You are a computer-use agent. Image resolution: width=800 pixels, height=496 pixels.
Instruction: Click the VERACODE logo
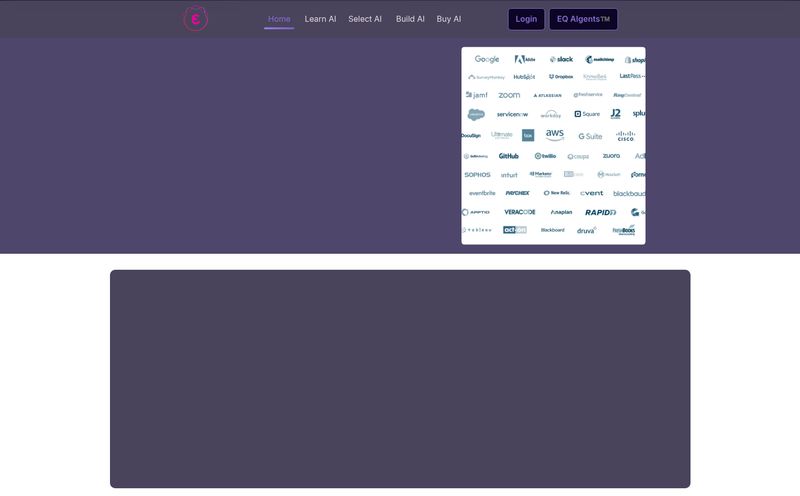click(520, 212)
